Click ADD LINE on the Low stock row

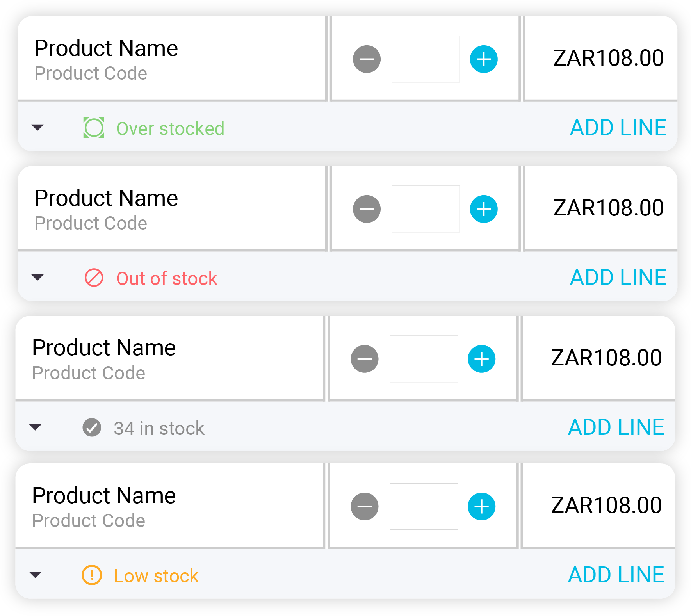(616, 574)
